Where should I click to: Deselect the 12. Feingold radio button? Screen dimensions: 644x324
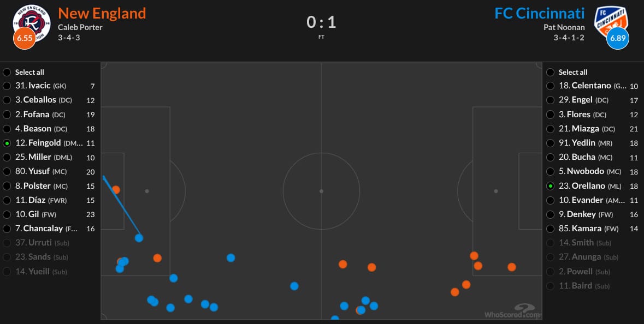pyautogui.click(x=7, y=143)
